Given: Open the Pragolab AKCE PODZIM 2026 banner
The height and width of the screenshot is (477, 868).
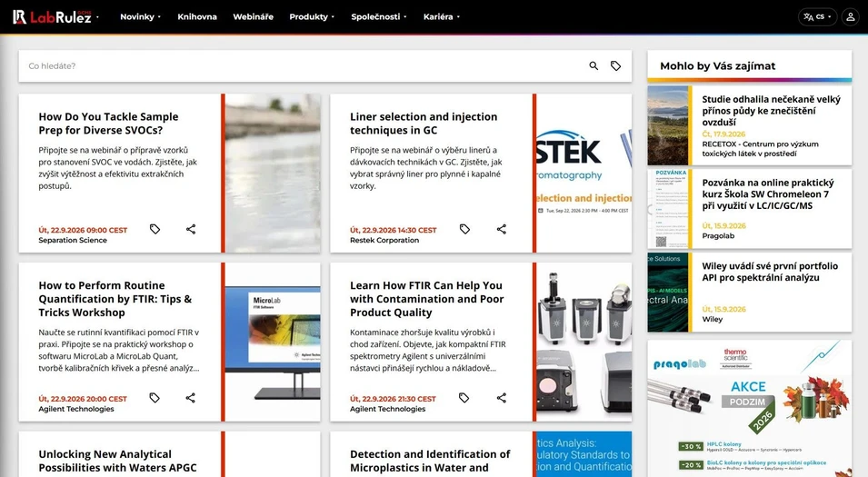Looking at the screenshot, I should click(750, 408).
